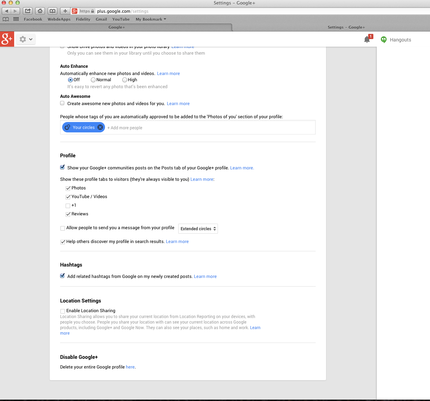Open Learn more beside hashtags setting
430x401 pixels.
pyautogui.click(x=205, y=276)
